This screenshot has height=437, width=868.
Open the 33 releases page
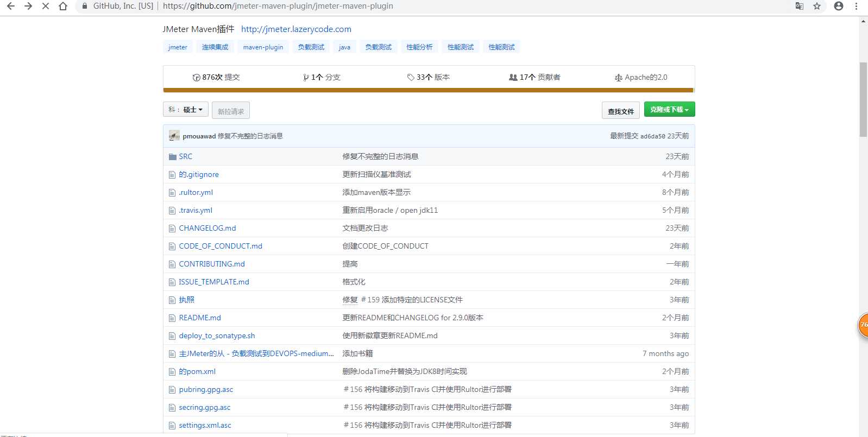[429, 77]
